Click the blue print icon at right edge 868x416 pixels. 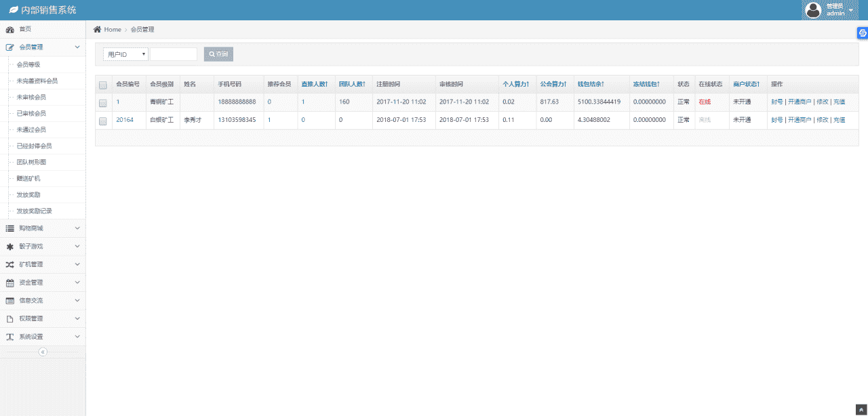(x=863, y=33)
